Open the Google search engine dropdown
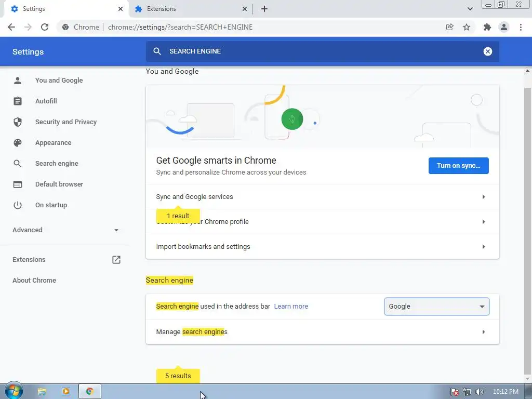Image resolution: width=532 pixels, height=399 pixels. click(x=436, y=307)
